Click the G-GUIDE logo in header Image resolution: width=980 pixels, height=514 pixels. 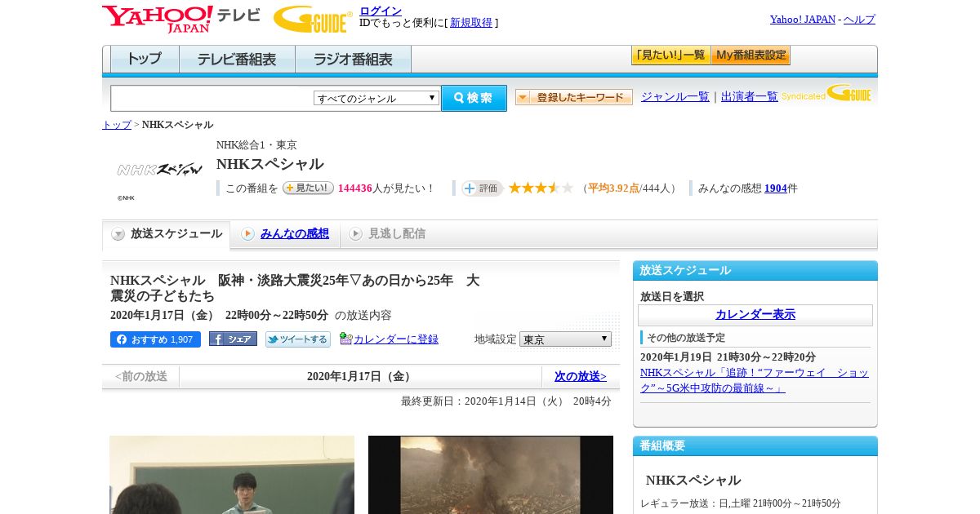313,19
